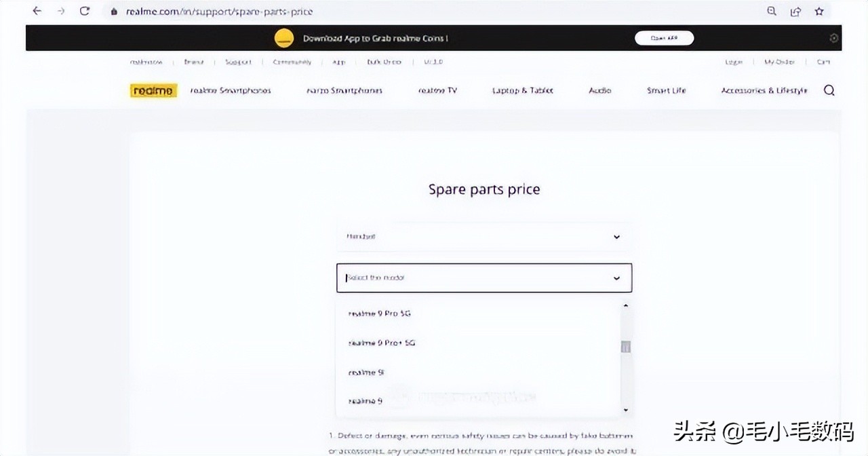Open the site search magnifier icon
Image resolution: width=868 pixels, height=456 pixels.
click(829, 90)
